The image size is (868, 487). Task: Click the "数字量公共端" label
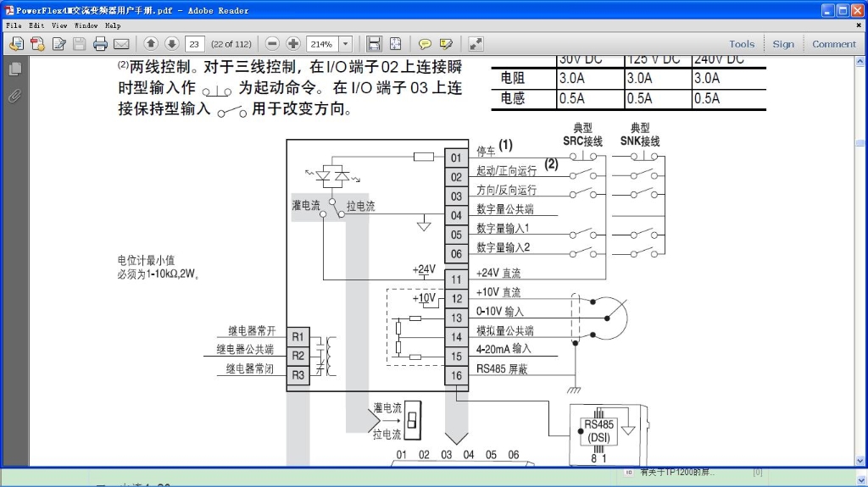click(505, 209)
